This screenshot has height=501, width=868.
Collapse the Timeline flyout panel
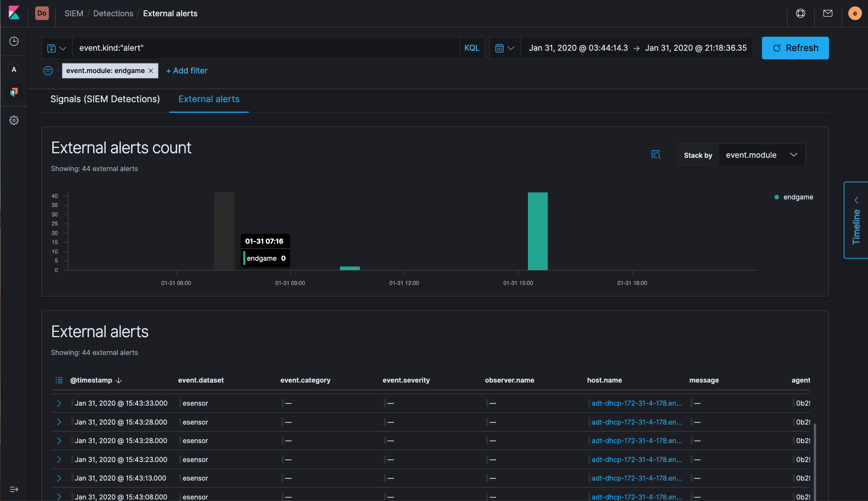tap(857, 200)
